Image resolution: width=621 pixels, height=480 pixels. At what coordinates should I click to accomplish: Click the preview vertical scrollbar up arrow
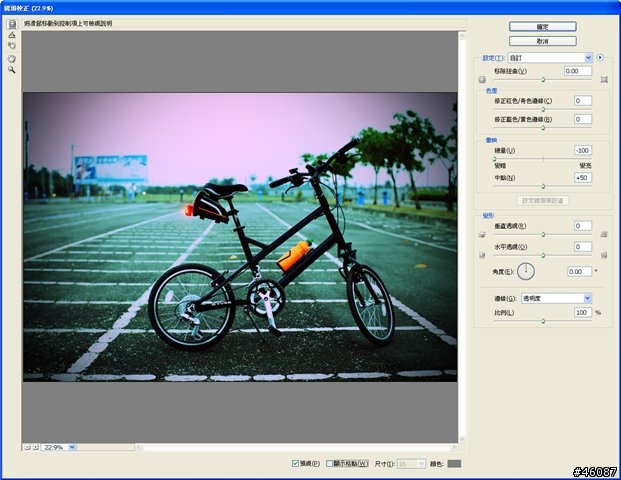click(x=462, y=36)
